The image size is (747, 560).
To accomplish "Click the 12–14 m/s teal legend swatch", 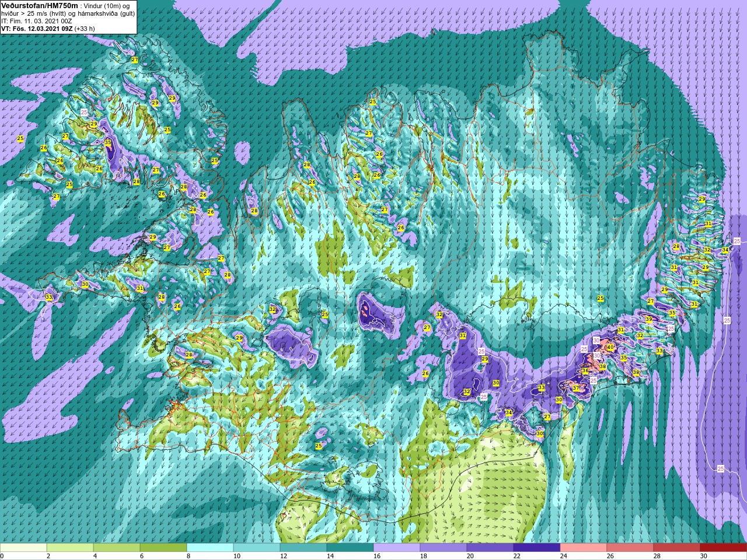I will click(303, 548).
